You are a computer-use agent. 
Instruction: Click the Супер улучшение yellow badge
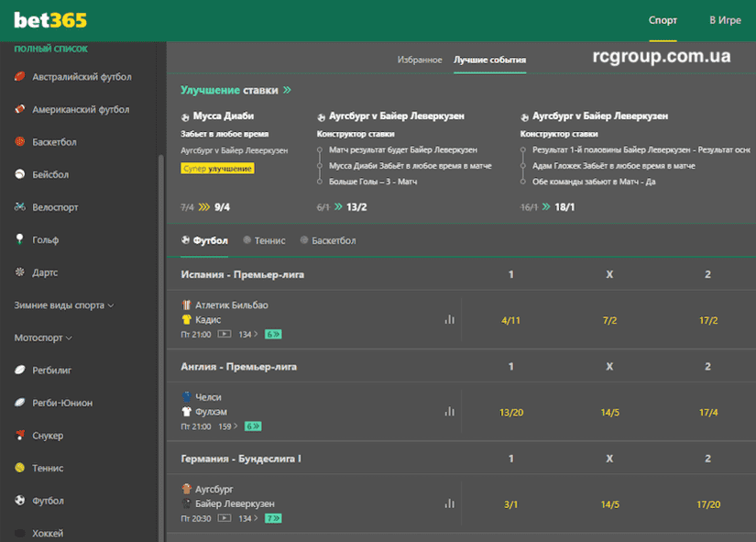[217, 169]
